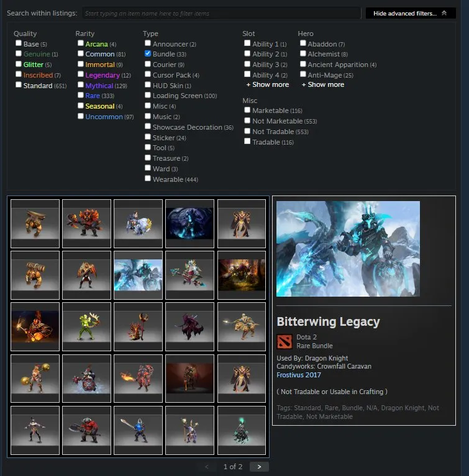The image size is (469, 476).
Task: Select the purple staff-wielding hero bundle
Action: (189, 430)
